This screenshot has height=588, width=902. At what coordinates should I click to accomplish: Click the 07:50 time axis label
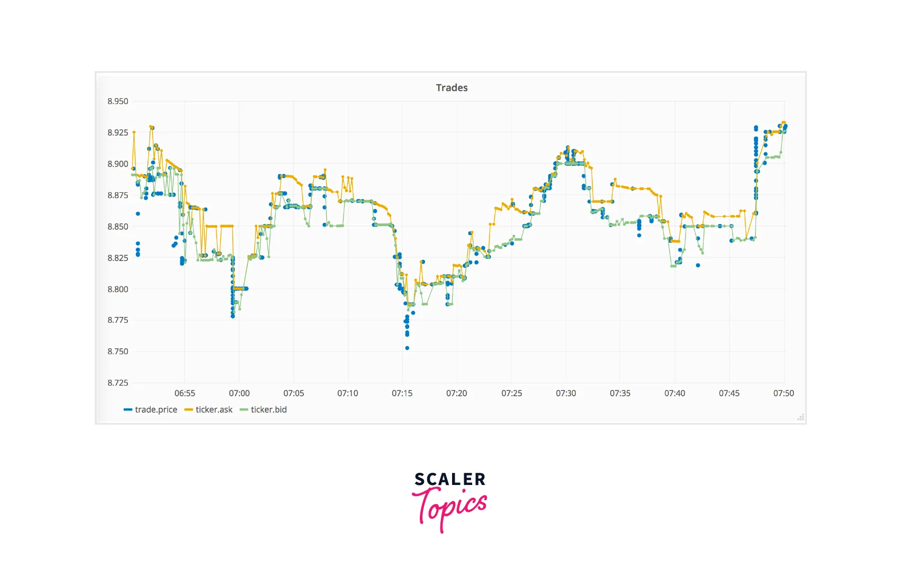pyautogui.click(x=784, y=394)
